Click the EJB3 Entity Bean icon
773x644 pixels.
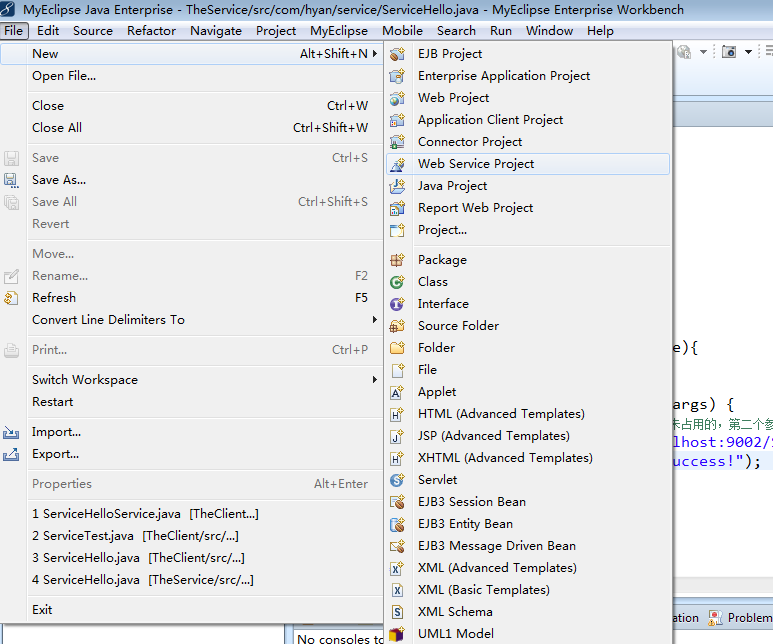[x=397, y=524]
